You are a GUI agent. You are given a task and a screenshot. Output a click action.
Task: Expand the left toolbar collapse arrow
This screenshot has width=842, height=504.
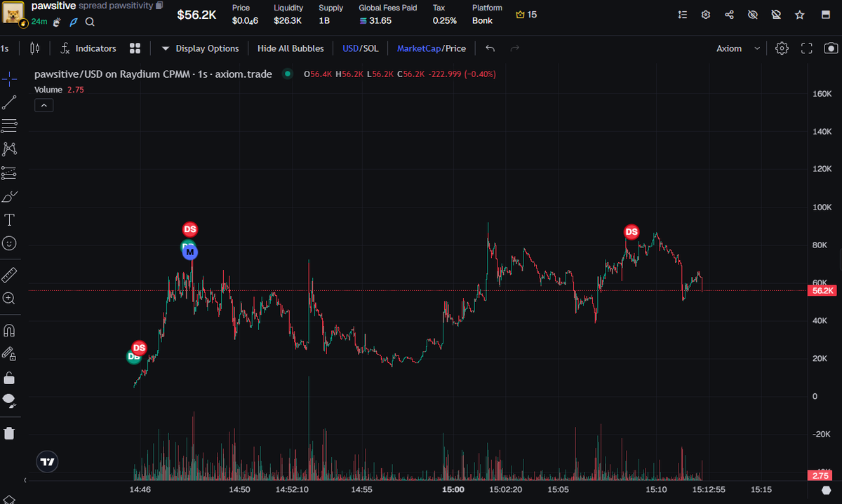pos(25,480)
